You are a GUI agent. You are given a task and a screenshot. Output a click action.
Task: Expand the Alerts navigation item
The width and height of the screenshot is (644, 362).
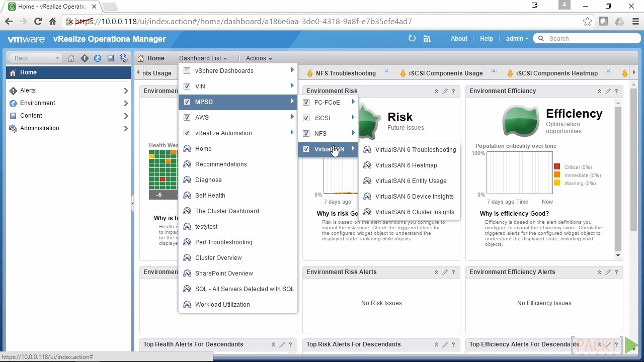click(126, 90)
